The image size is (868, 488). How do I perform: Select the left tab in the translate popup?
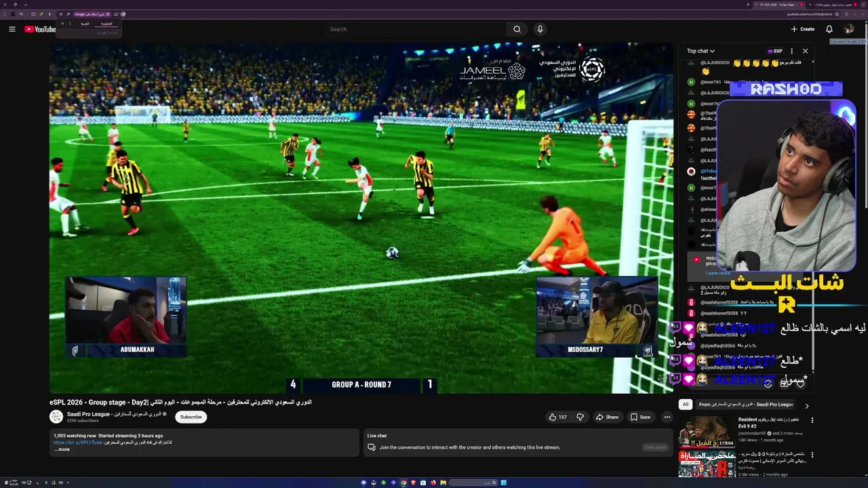click(x=85, y=24)
